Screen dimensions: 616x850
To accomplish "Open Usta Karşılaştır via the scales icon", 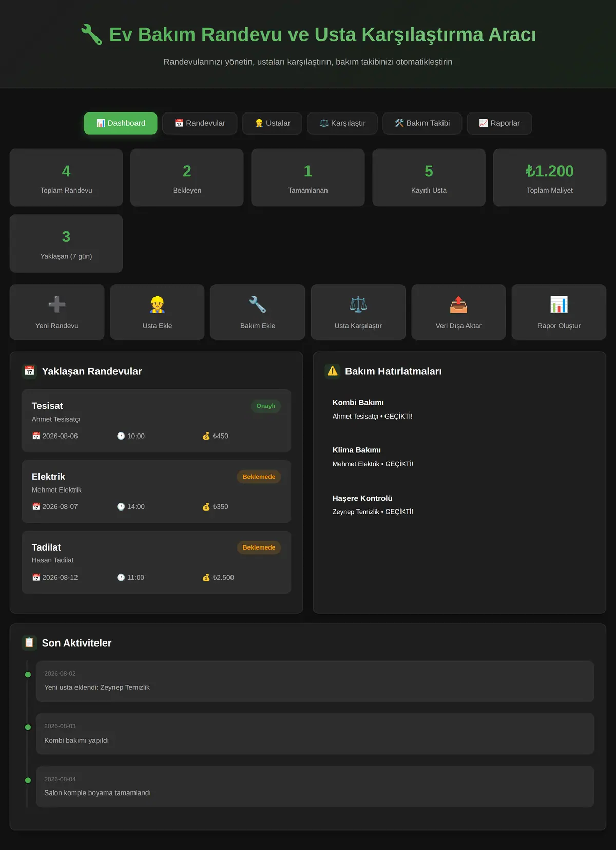I will [x=358, y=305].
